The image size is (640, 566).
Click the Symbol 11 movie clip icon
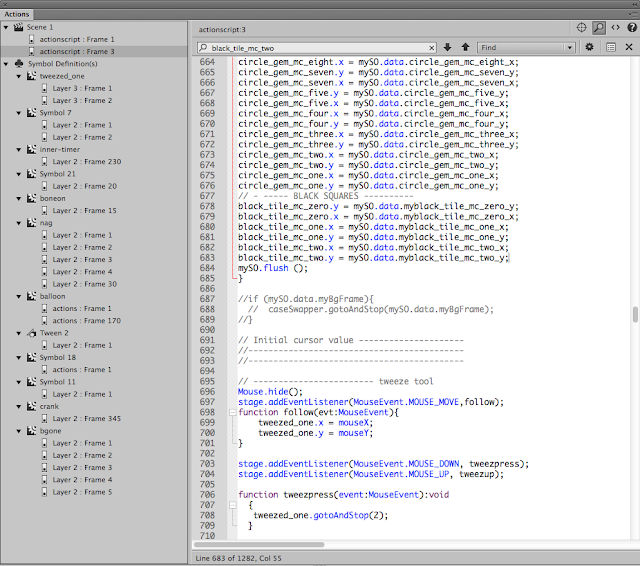click(x=31, y=382)
